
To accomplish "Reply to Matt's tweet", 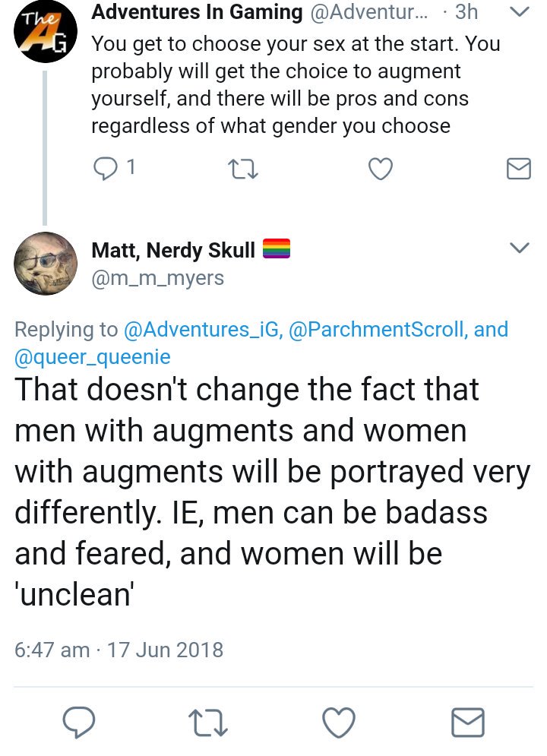I will (x=79, y=722).
